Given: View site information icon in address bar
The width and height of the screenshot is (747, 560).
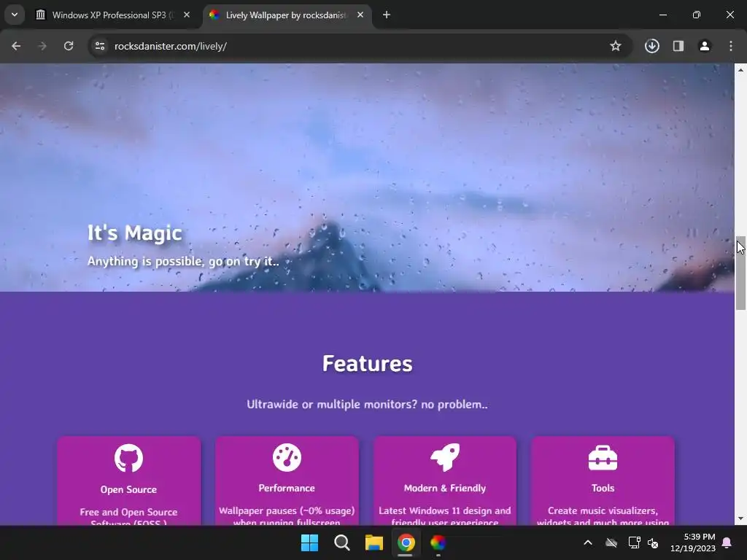Looking at the screenshot, I should tap(100, 46).
